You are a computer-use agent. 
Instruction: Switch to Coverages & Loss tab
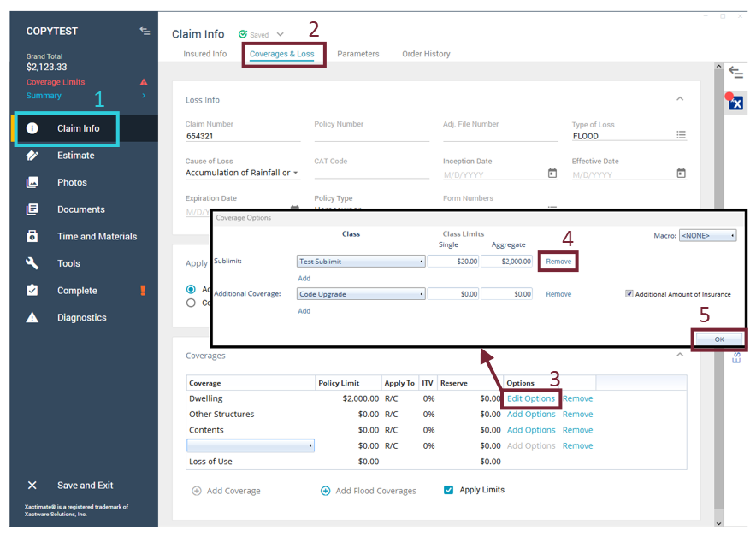[282, 54]
